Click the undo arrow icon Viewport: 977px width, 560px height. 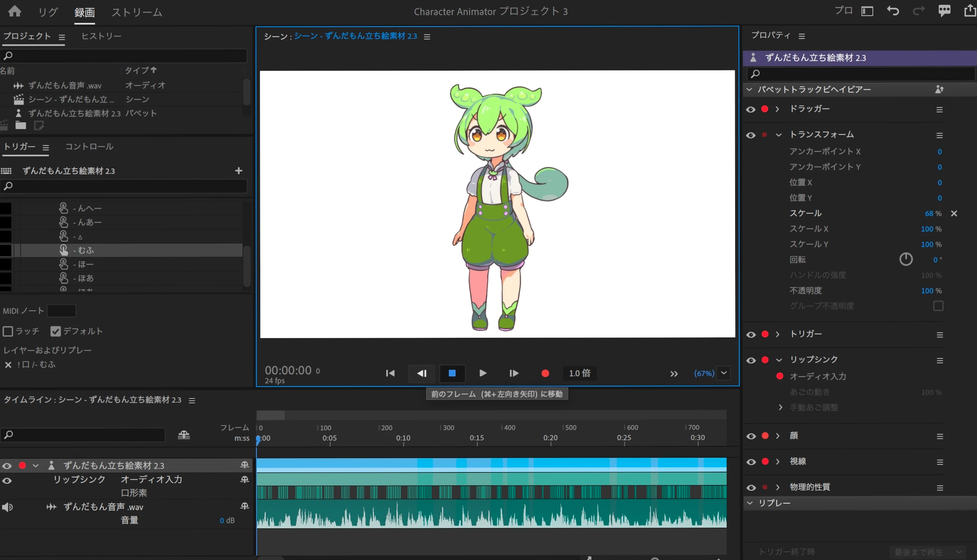coord(893,11)
